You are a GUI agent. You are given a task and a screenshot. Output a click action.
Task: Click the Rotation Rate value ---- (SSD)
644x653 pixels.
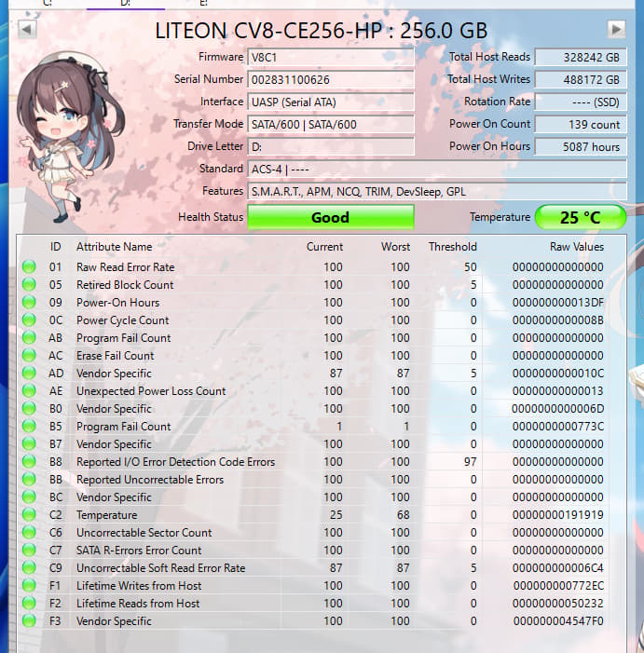coord(581,102)
